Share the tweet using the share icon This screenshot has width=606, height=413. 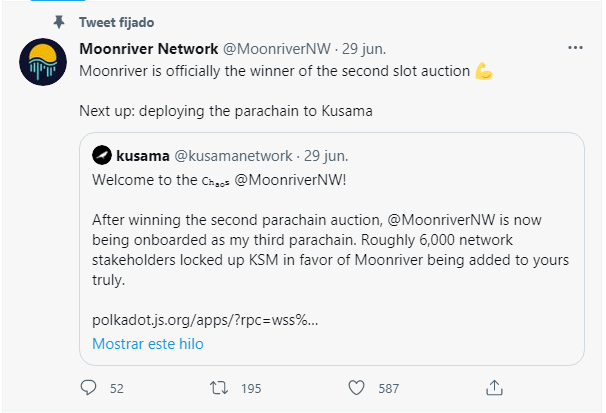pos(493,387)
